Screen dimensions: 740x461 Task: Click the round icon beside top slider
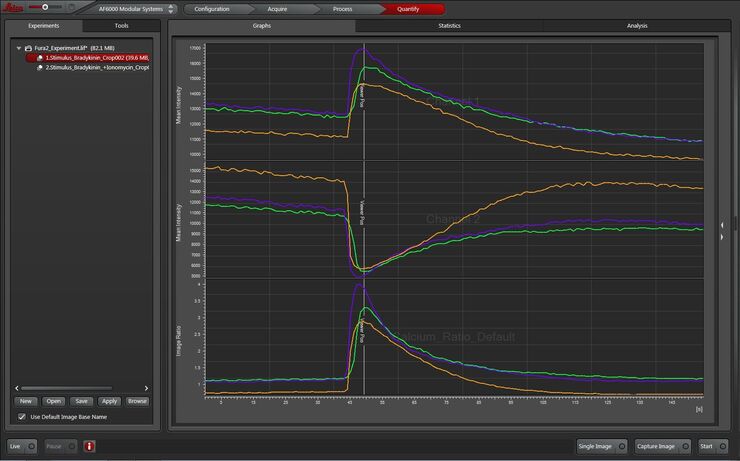click(72, 7)
